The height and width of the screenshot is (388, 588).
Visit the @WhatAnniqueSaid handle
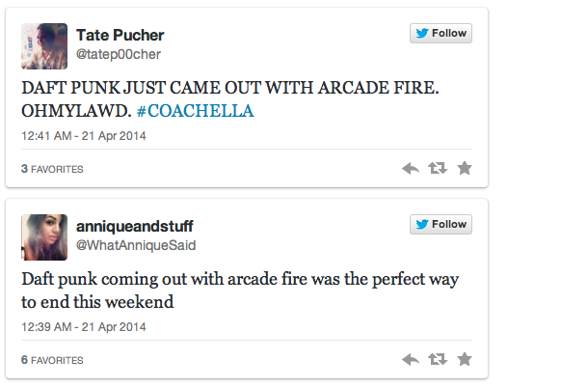tap(136, 245)
